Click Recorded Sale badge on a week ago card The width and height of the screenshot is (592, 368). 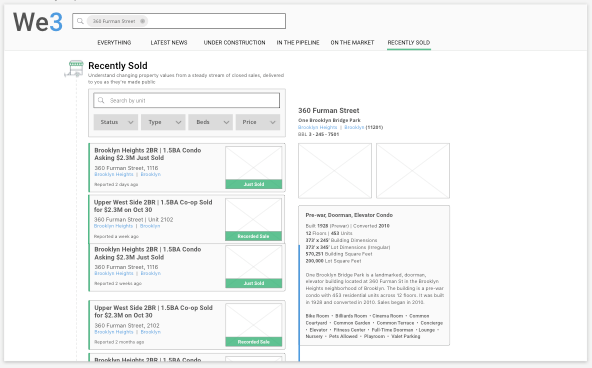click(x=254, y=236)
